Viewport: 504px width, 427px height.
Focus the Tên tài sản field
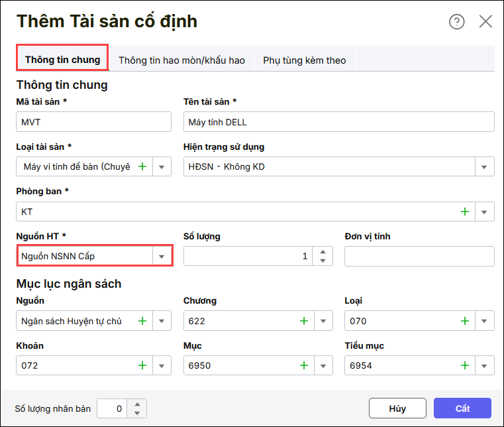pyautogui.click(x=339, y=122)
